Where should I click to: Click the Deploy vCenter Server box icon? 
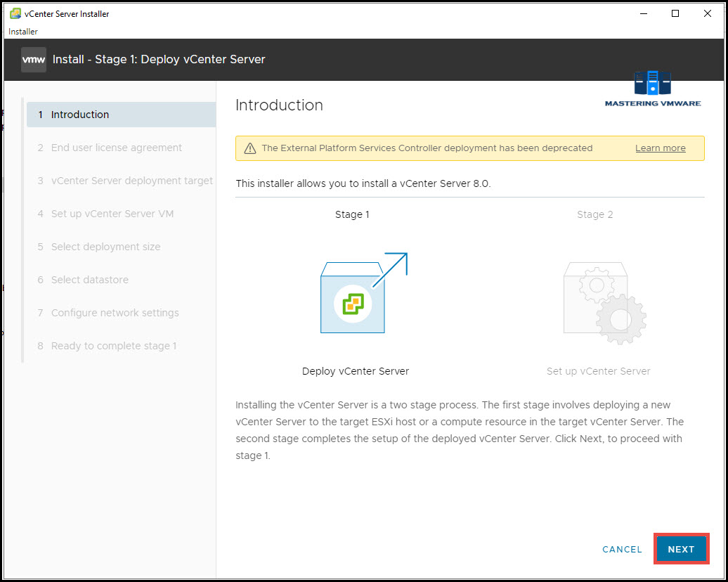(363, 292)
